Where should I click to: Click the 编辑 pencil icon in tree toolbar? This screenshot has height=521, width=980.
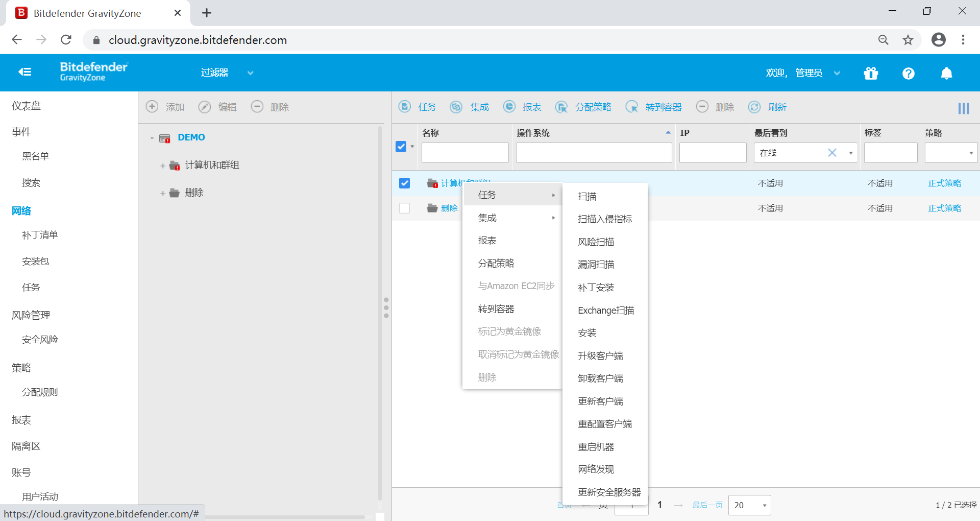[205, 107]
